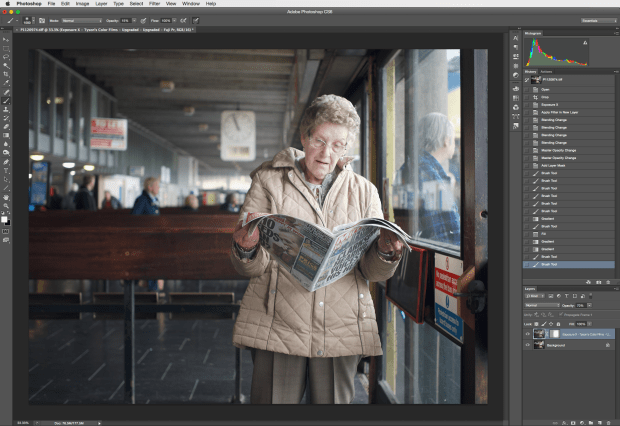Screen dimensions: 620x426
Task: Switch to the Actions tab
Action: pyautogui.click(x=546, y=72)
